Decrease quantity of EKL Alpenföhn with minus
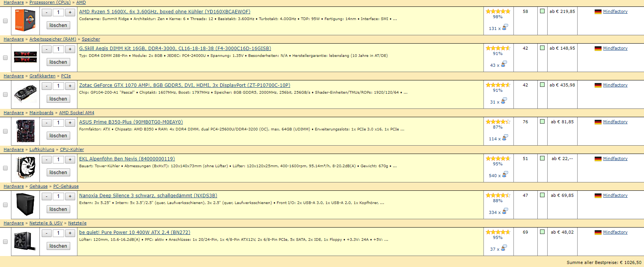The height and width of the screenshot is (267, 644). (47, 160)
